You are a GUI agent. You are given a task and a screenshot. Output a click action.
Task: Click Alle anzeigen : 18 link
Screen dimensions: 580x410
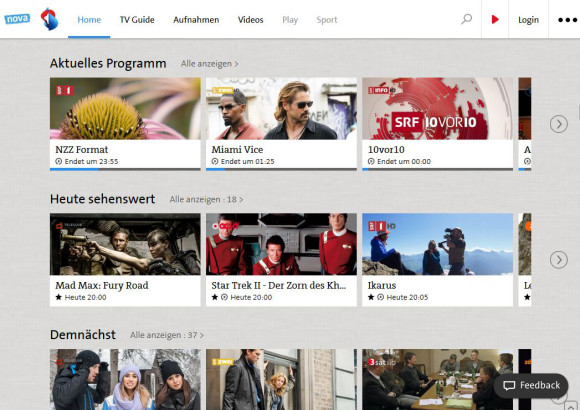point(206,199)
